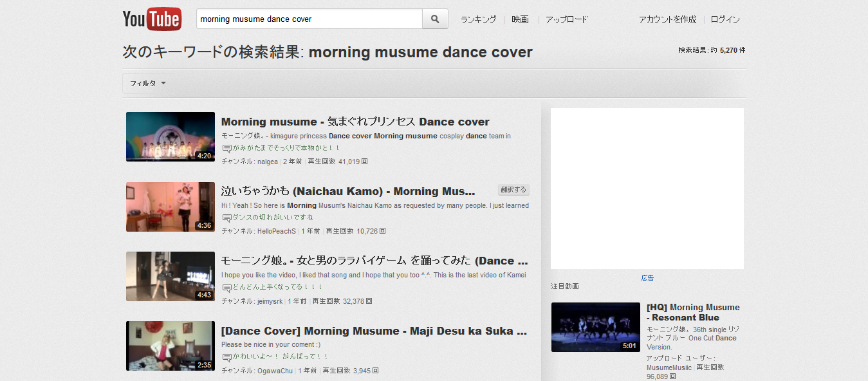
Task: Click comment bubble icon under Maji Desu ka Suka result
Action: (226, 357)
